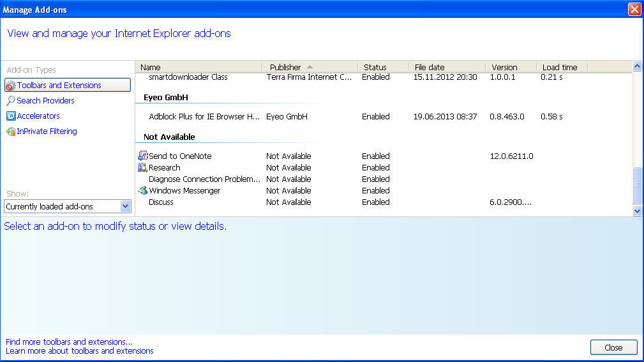The width and height of the screenshot is (644, 362).
Task: Click the Publisher sort arrow indicator
Action: coord(310,67)
